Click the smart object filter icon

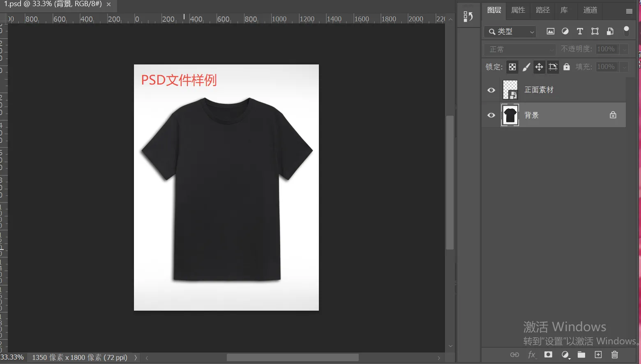point(610,31)
